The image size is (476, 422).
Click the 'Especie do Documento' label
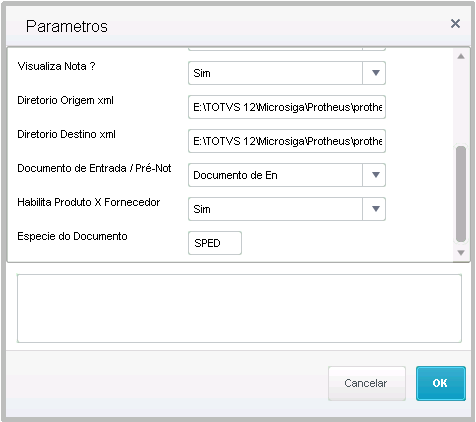[72, 236]
